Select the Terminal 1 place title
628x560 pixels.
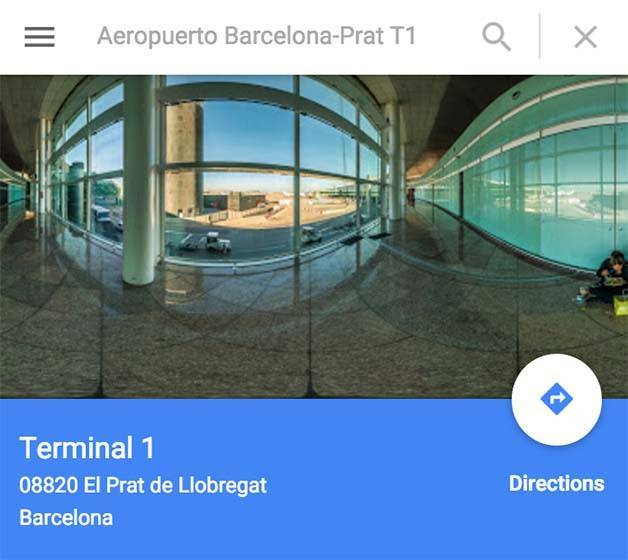(87, 448)
